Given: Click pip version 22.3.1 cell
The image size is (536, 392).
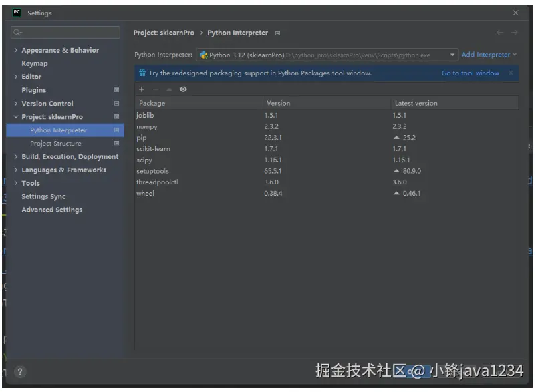Looking at the screenshot, I should pos(273,138).
